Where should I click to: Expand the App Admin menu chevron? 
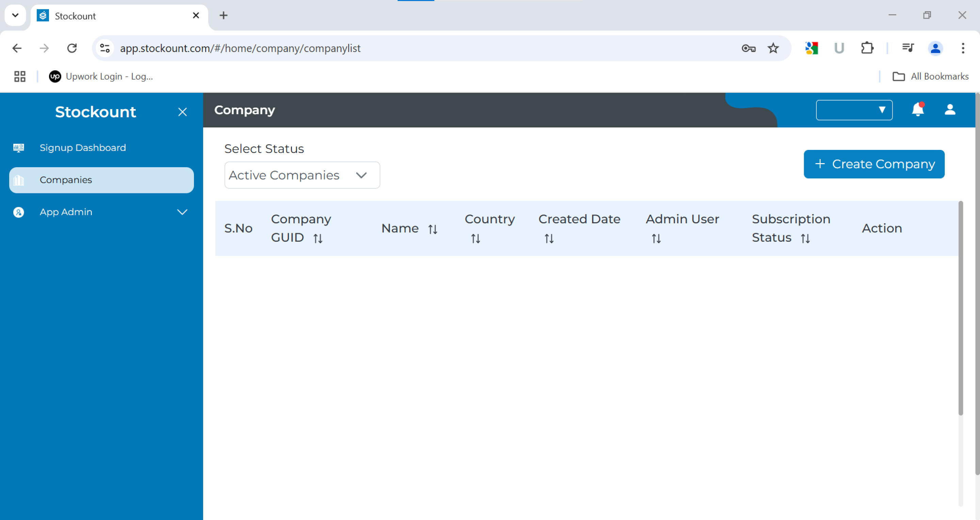[x=182, y=212]
